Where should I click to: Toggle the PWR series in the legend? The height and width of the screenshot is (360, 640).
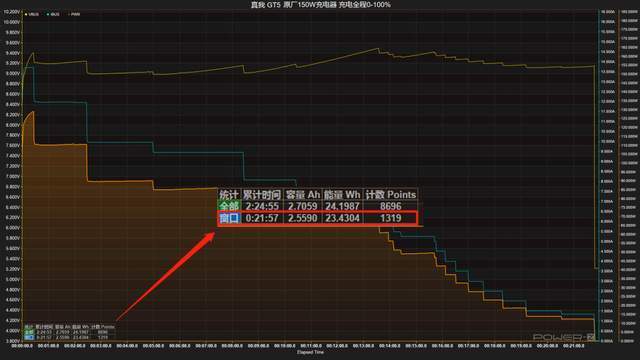(x=74, y=14)
